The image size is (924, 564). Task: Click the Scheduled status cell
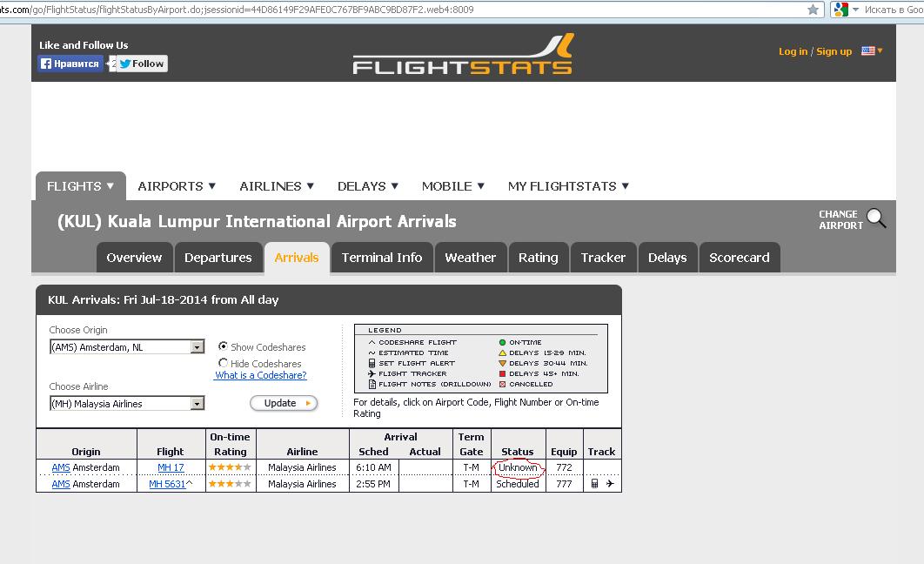[518, 484]
